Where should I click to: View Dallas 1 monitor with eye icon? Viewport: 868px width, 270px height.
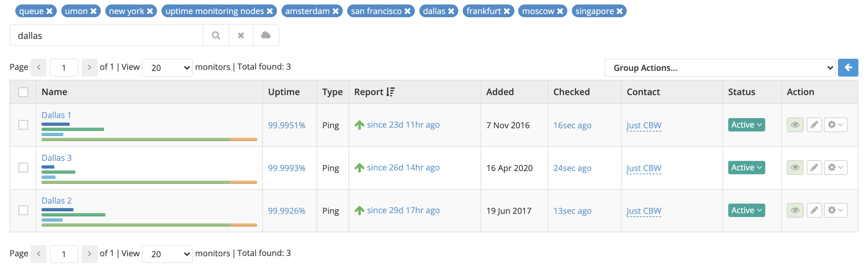[x=795, y=125]
